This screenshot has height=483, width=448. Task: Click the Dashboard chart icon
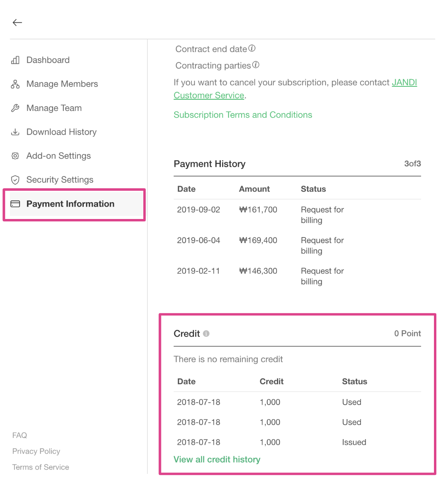coord(15,60)
